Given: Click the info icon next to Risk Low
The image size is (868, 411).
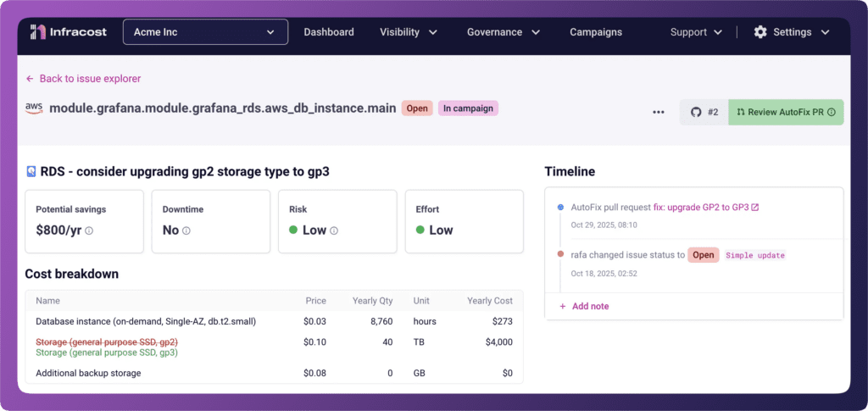Looking at the screenshot, I should (x=334, y=230).
